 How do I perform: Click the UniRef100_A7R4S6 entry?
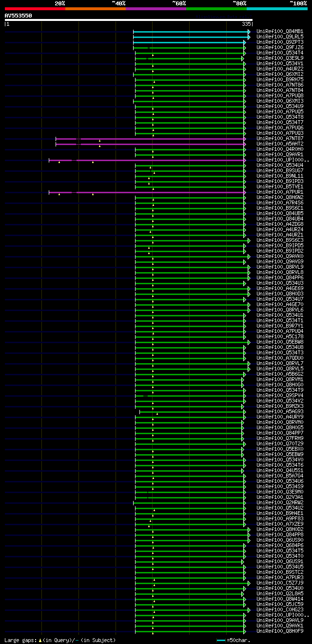(x=280, y=203)
